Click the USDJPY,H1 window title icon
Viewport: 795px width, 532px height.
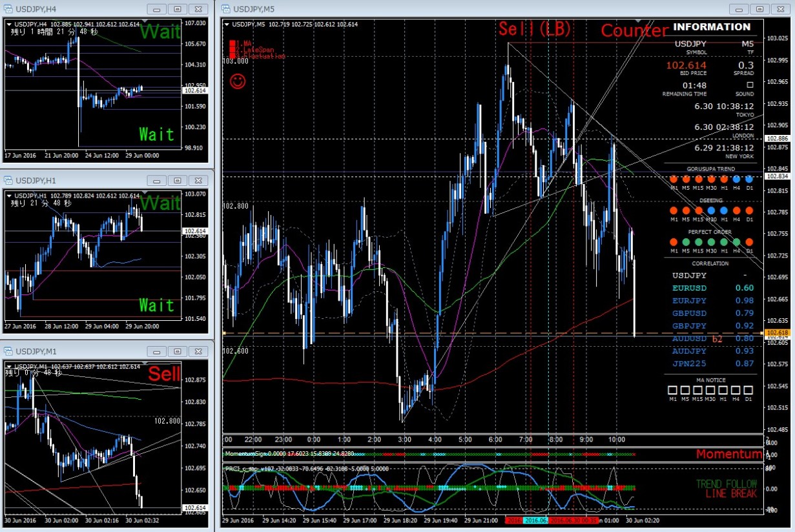coord(8,180)
